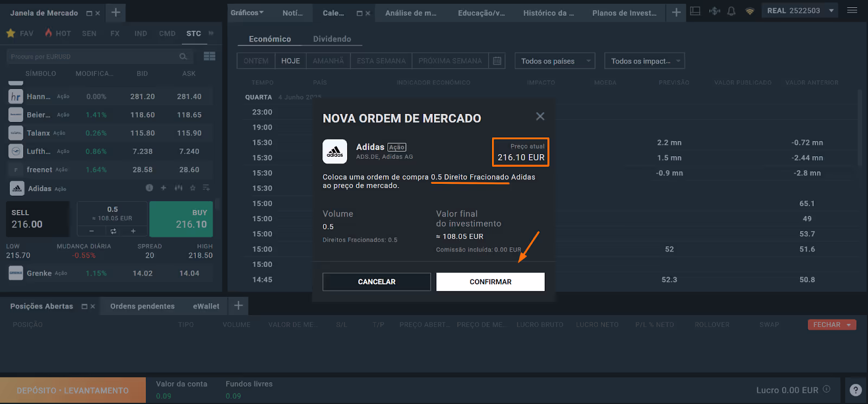
Task: Add Adidas to favorites star
Action: [x=193, y=188]
